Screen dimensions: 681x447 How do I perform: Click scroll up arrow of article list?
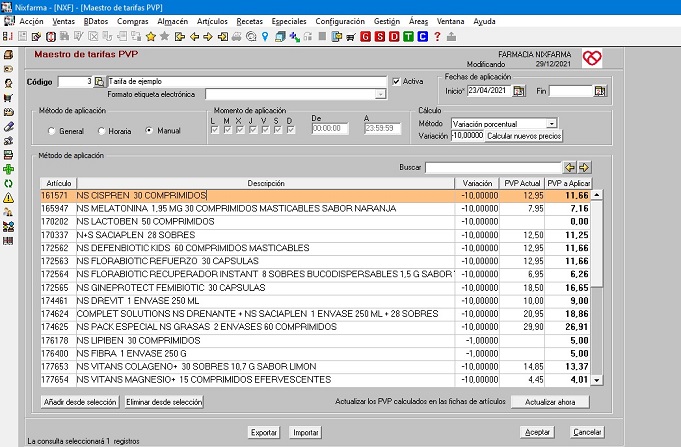coord(597,195)
